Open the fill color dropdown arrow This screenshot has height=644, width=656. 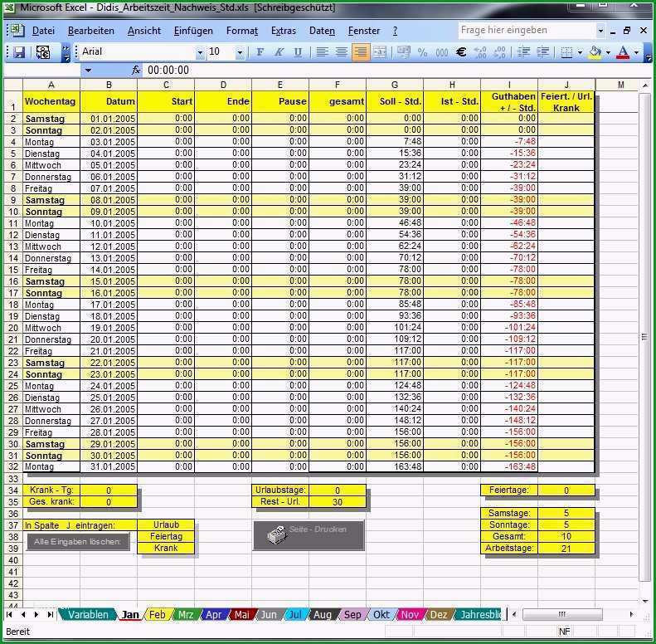coord(608,53)
